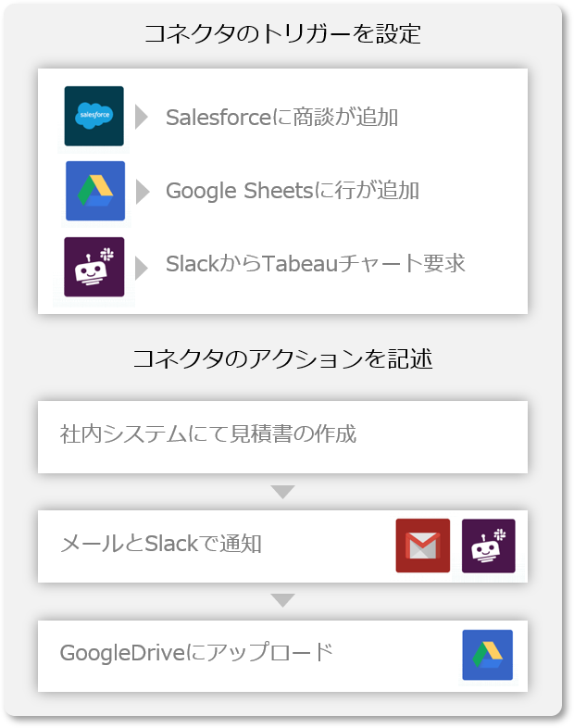Open the 'GoogleDriveにアップロード' action step
The height and width of the screenshot is (728, 574).
click(282, 656)
